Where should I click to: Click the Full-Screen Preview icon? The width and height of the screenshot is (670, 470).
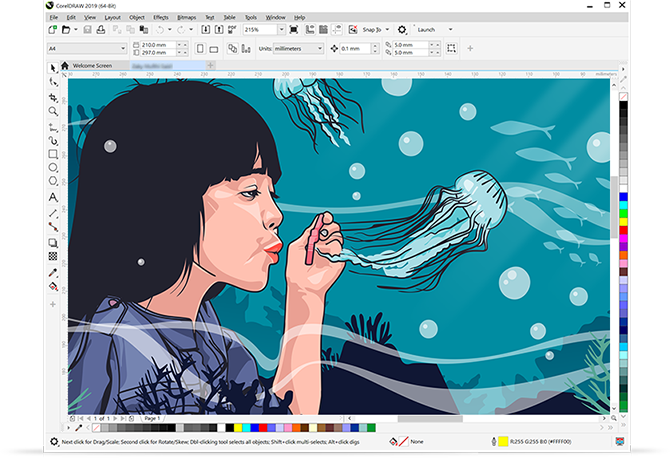[294, 29]
